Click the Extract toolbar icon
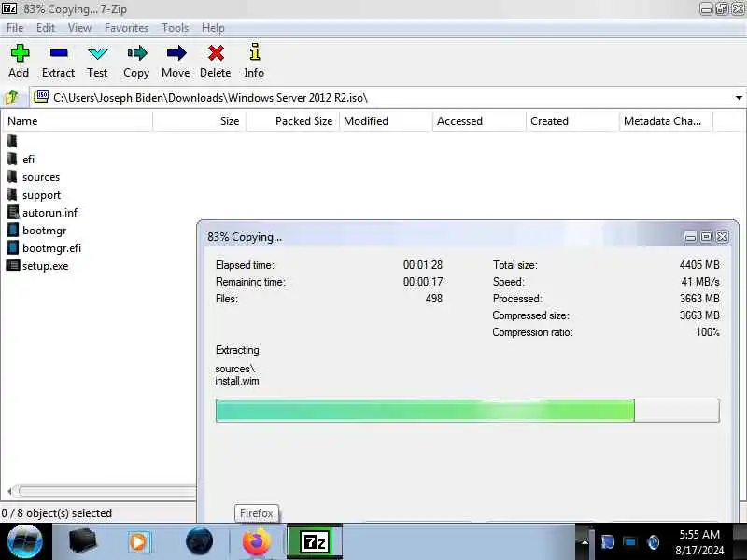 [59, 53]
